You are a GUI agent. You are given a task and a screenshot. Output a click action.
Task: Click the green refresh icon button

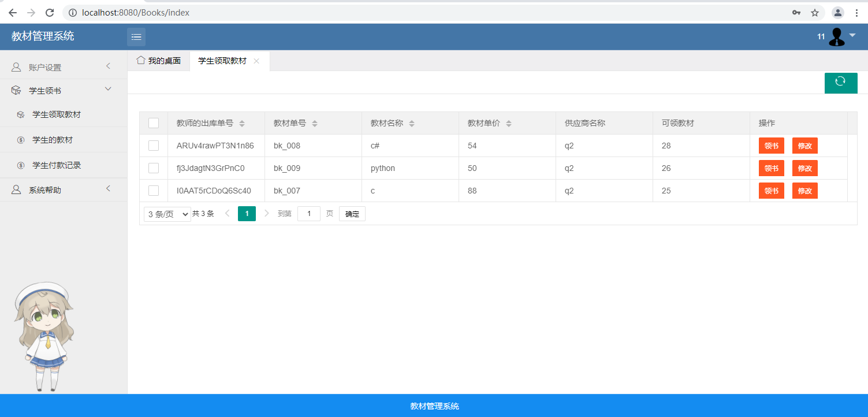point(840,83)
